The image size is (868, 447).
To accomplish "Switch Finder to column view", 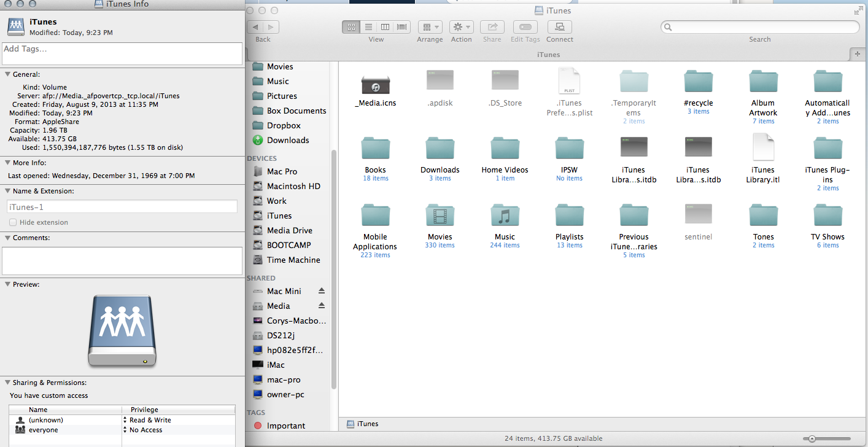I will pyautogui.click(x=385, y=27).
